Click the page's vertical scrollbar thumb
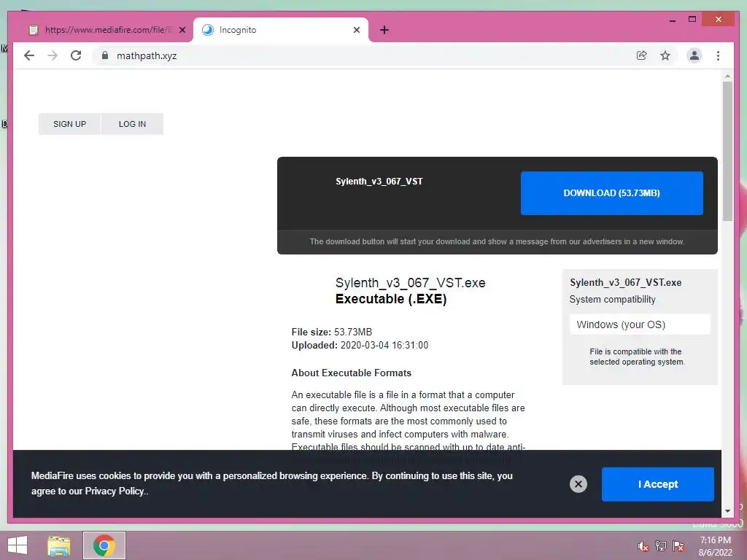Image resolution: width=747 pixels, height=560 pixels. point(727,151)
